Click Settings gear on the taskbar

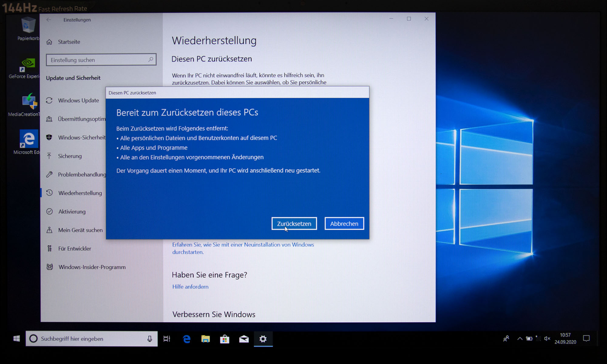[x=263, y=339]
